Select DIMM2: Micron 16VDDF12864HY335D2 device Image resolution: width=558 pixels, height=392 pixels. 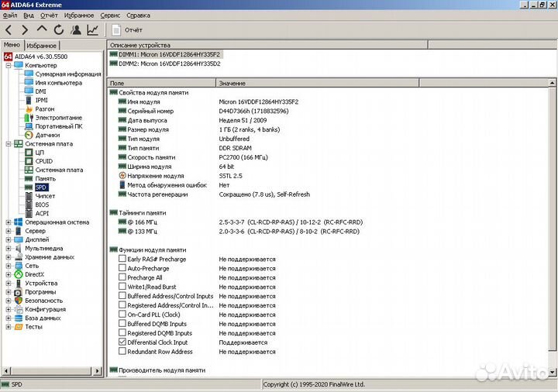(x=165, y=64)
